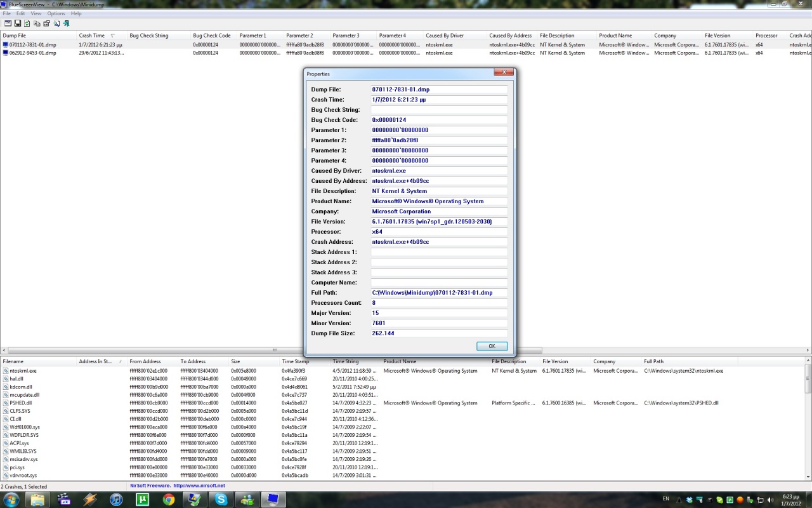The height and width of the screenshot is (508, 812).
Task: Open iTunes from the taskbar
Action: [116, 500]
